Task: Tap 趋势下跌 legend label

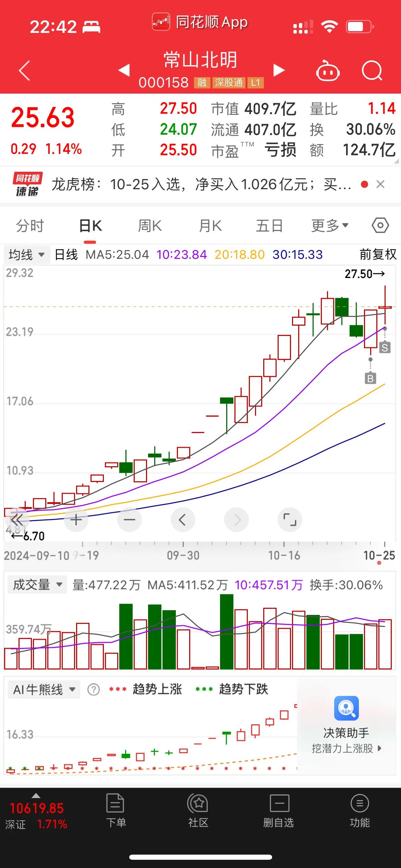Action: [x=244, y=689]
